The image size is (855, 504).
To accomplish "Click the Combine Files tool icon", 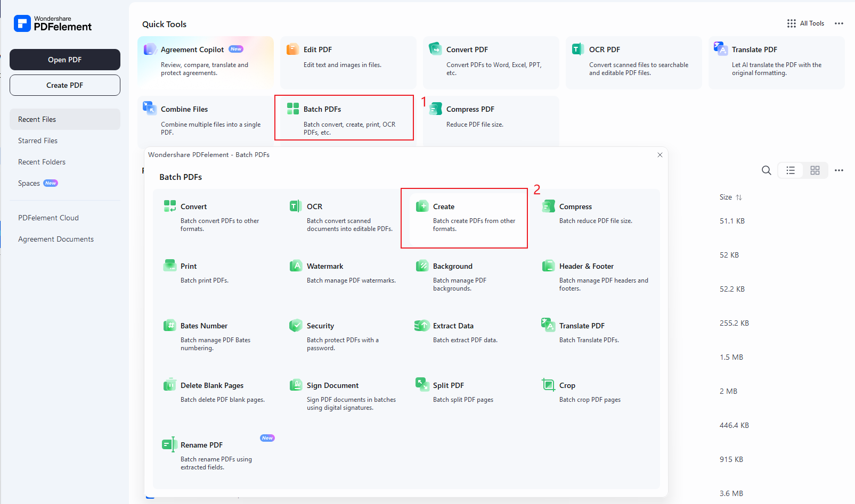I will pyautogui.click(x=150, y=108).
